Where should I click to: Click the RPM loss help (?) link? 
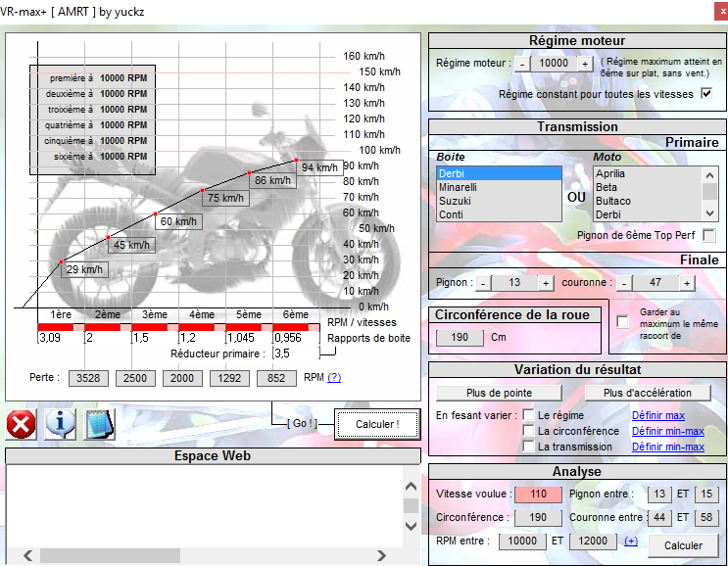334,377
